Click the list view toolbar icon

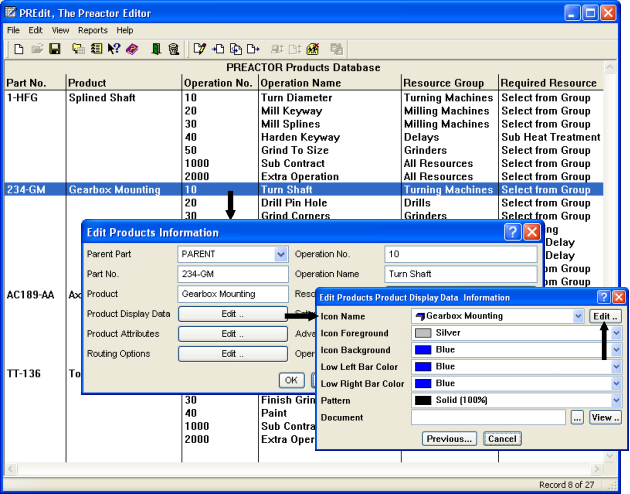tap(96, 49)
